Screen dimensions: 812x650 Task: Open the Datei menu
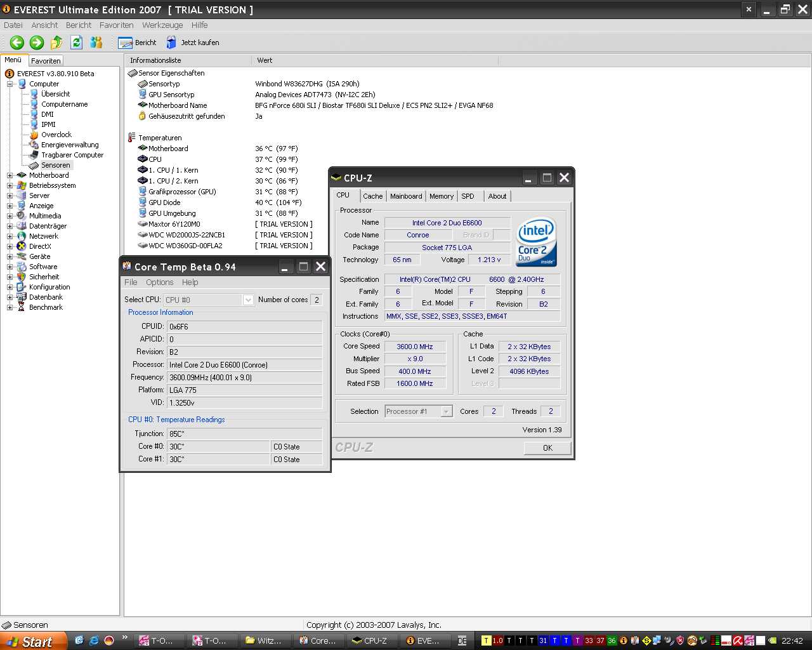click(13, 25)
